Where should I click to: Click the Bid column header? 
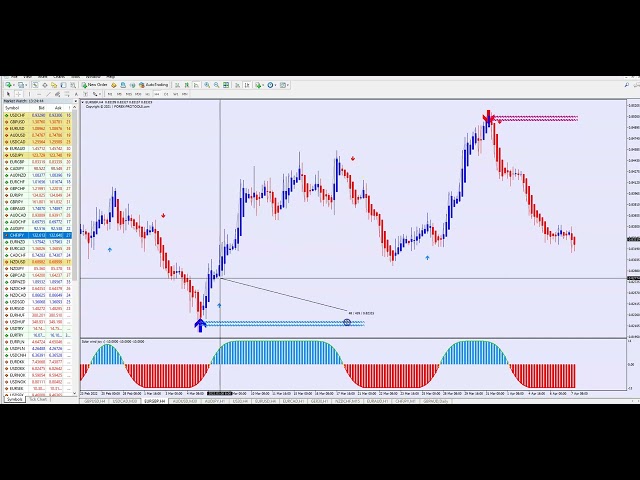tap(41, 108)
